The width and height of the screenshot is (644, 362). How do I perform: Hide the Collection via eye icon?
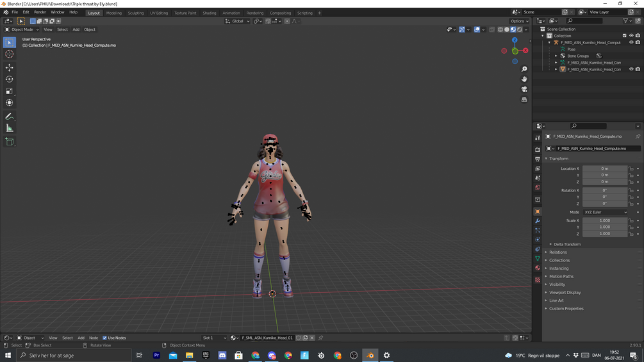[631, 36]
